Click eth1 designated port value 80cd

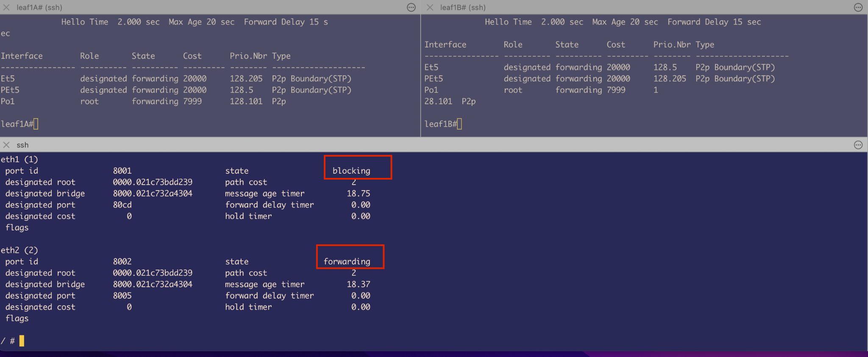tap(122, 205)
